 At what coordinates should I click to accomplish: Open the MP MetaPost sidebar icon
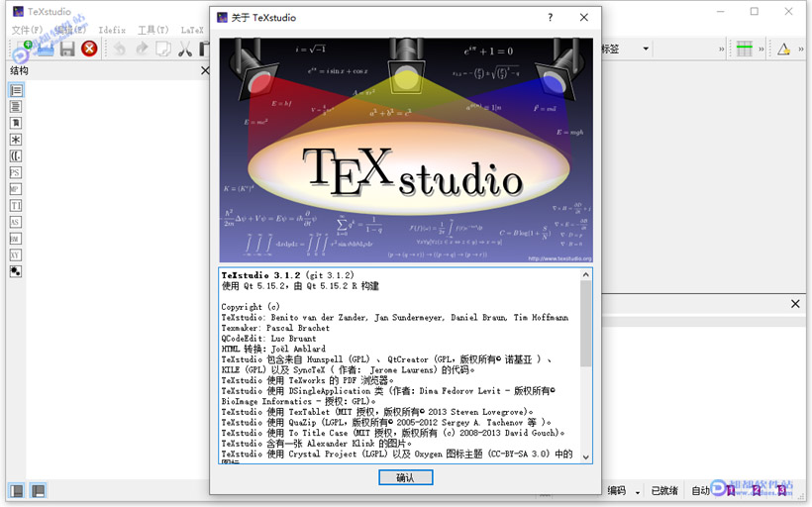(x=16, y=189)
